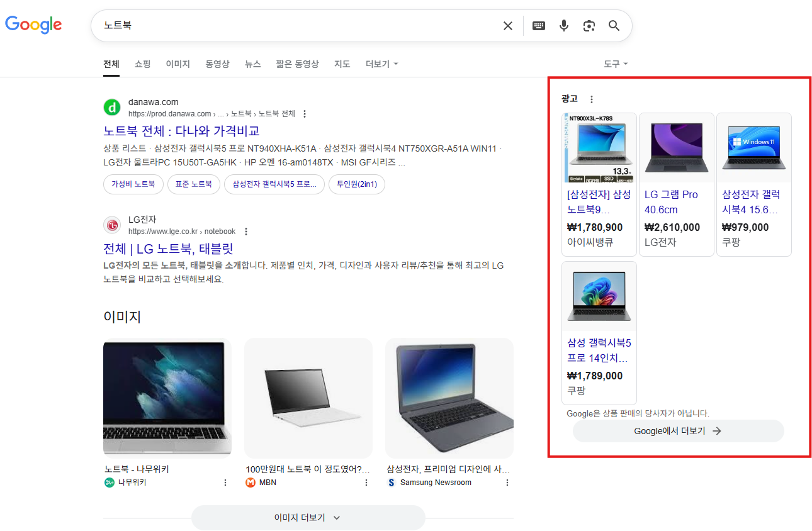Open options for MBN image result
The width and height of the screenshot is (812, 531).
[366, 483]
